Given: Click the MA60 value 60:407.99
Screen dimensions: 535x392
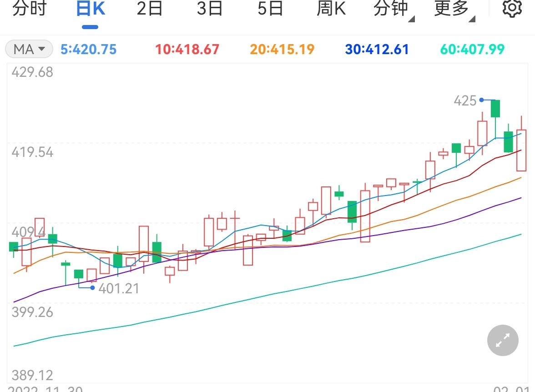Looking at the screenshot, I should 472,50.
